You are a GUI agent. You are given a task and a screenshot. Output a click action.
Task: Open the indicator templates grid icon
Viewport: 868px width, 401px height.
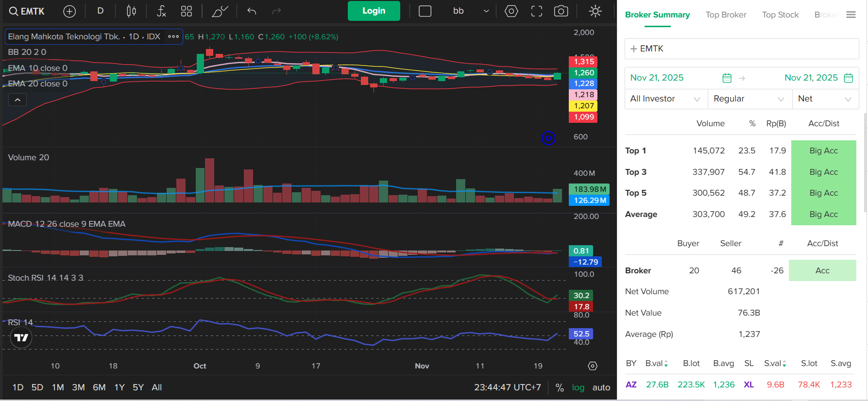[x=187, y=11]
